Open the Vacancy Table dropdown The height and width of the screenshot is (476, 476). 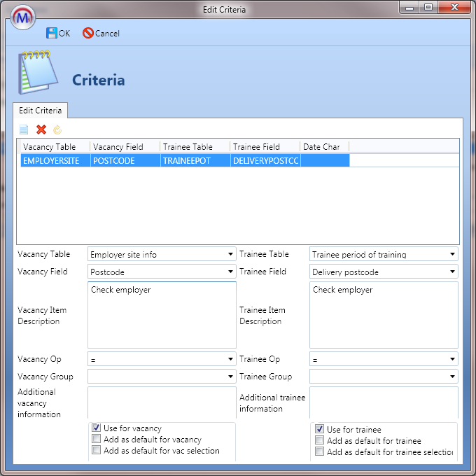[x=162, y=254]
